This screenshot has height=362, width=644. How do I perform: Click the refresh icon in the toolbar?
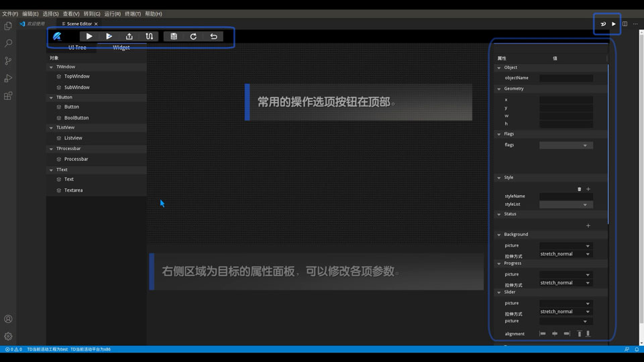pyautogui.click(x=193, y=36)
